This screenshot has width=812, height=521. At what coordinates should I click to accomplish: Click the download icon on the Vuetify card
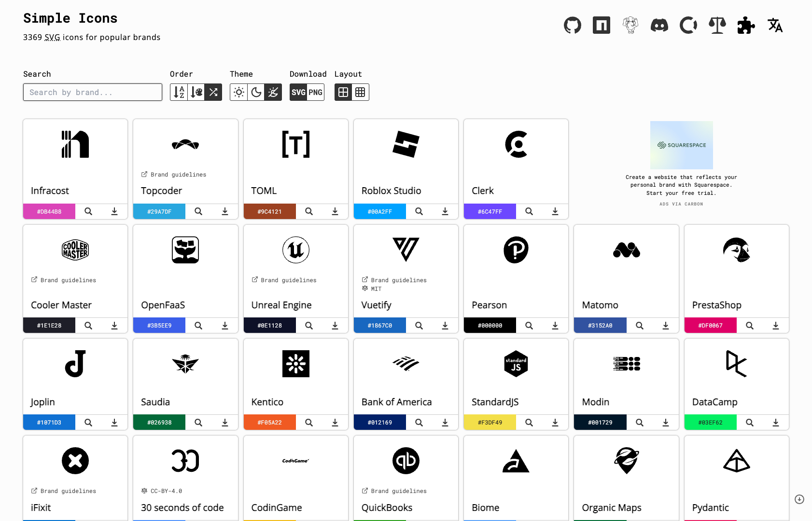click(445, 325)
